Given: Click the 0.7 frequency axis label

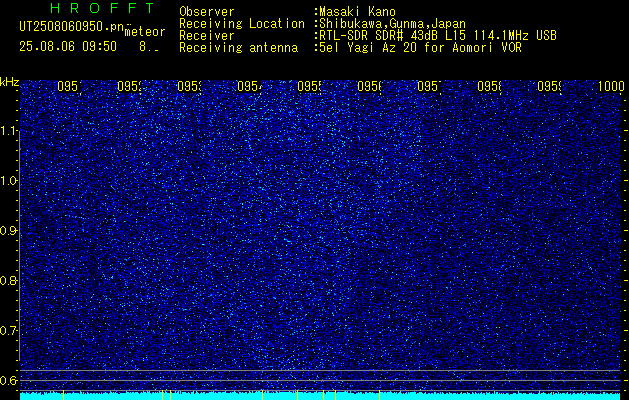Looking at the screenshot, I should click(x=8, y=331).
